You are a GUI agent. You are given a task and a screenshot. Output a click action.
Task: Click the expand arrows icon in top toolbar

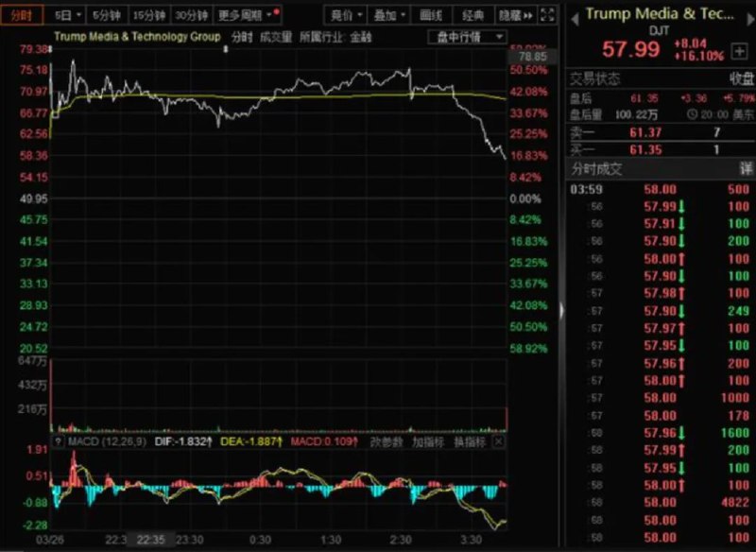(527, 15)
